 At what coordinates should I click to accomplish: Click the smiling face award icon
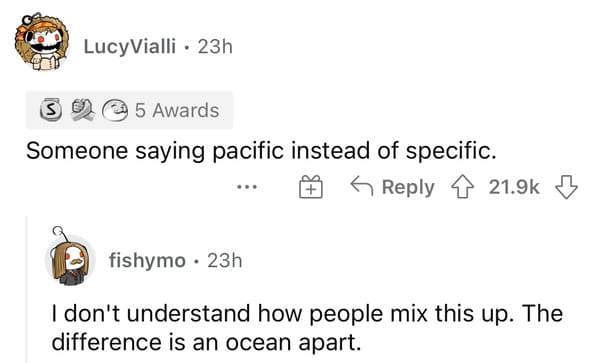click(x=115, y=110)
